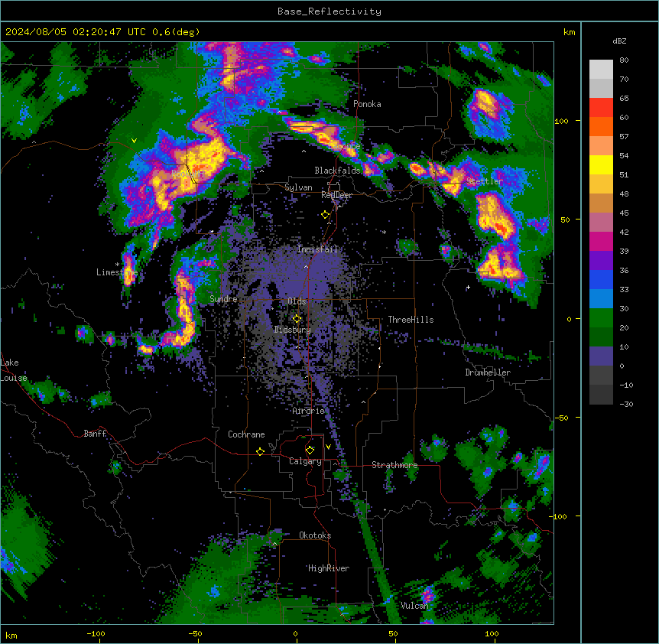Select the magenta 42 dBZ legend swatch
659x644 pixels.
tap(601, 241)
